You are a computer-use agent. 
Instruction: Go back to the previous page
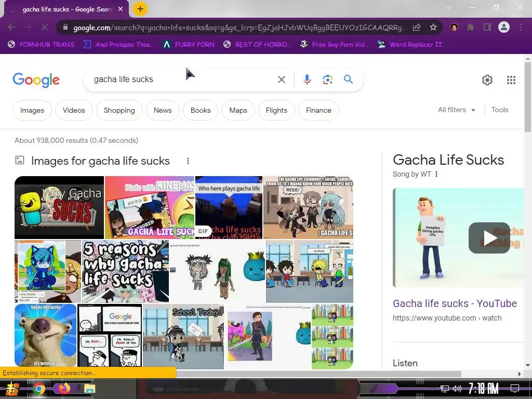pyautogui.click(x=11, y=27)
